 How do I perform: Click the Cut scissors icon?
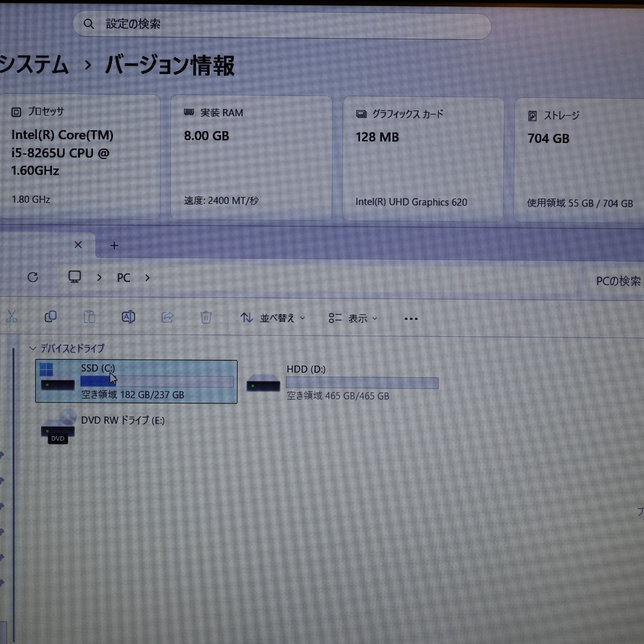click(x=12, y=317)
